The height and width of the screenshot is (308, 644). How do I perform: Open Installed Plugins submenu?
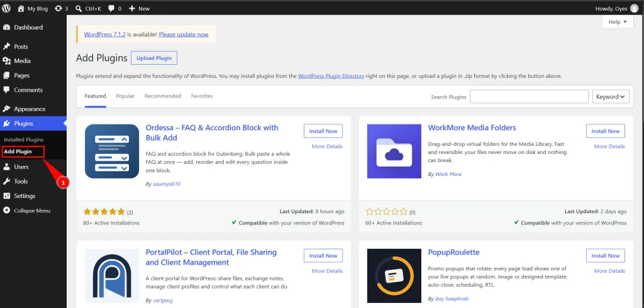point(24,140)
